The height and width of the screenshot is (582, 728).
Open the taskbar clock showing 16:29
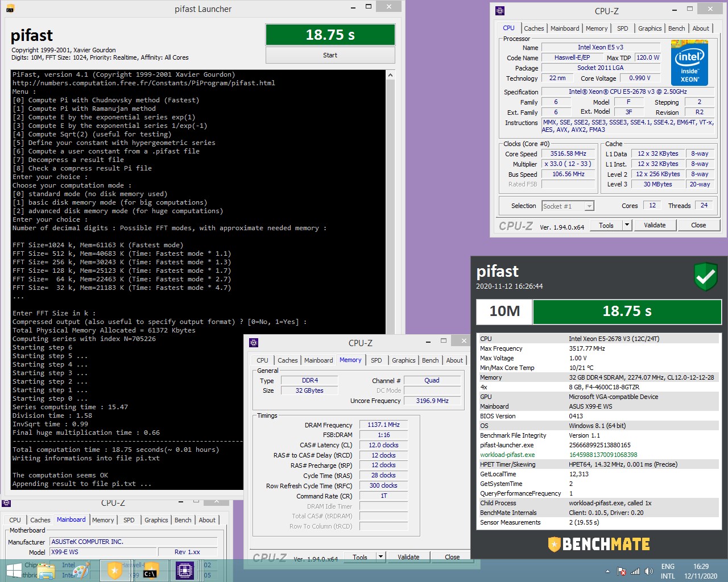click(701, 571)
